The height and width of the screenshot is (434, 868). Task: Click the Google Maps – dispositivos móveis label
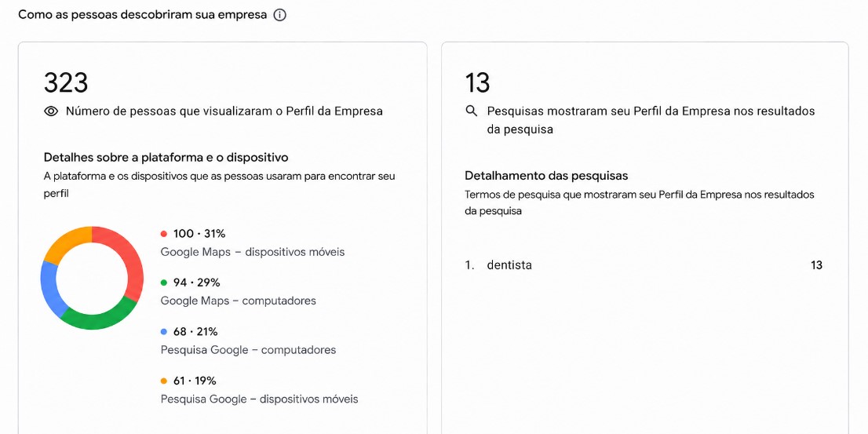point(253,252)
